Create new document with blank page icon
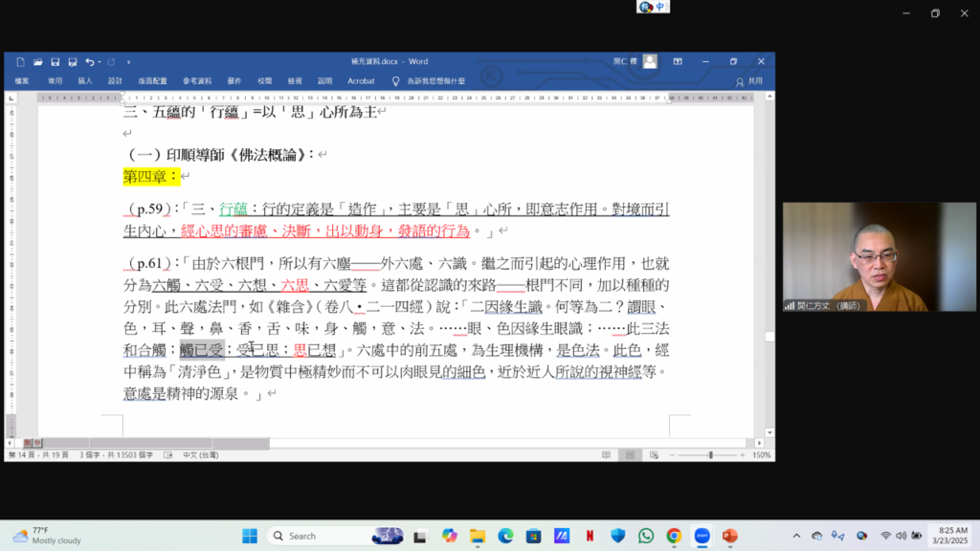 point(20,62)
